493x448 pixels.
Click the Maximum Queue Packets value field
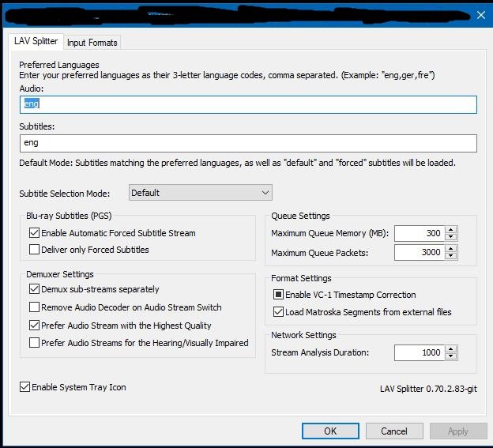point(420,253)
